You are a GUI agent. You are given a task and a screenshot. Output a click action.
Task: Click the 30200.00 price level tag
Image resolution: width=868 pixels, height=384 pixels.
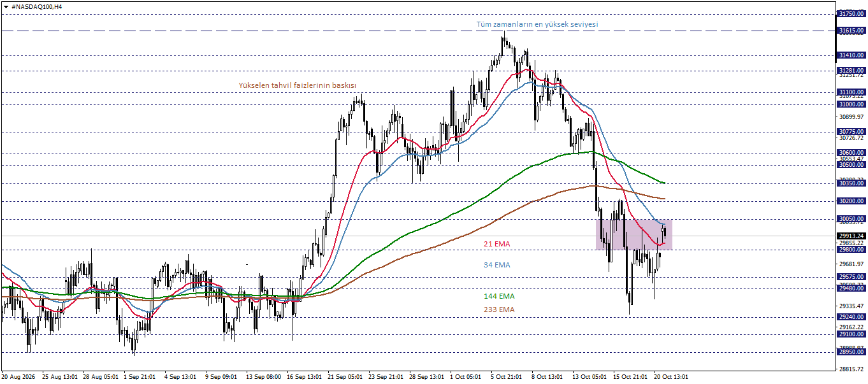click(851, 201)
